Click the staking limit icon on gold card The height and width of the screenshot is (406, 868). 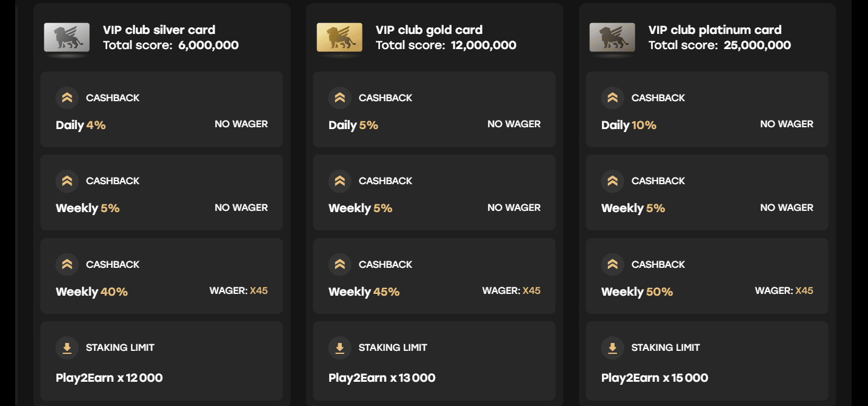[339, 347]
